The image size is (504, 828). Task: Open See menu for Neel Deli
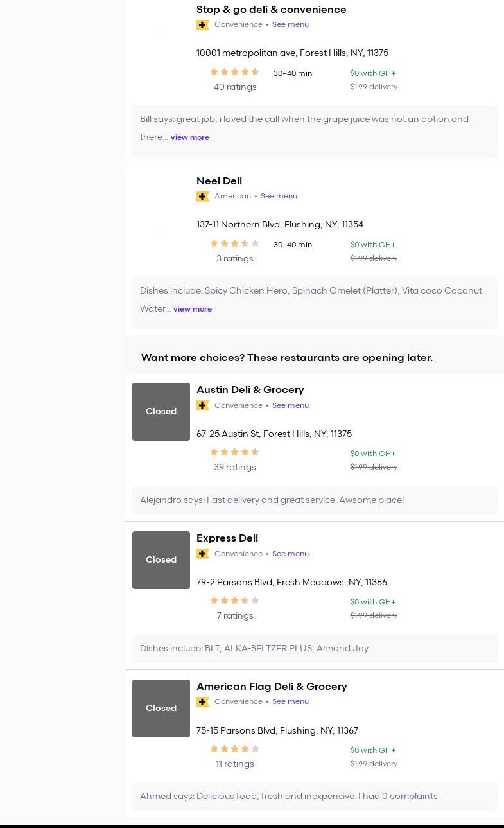279,197
